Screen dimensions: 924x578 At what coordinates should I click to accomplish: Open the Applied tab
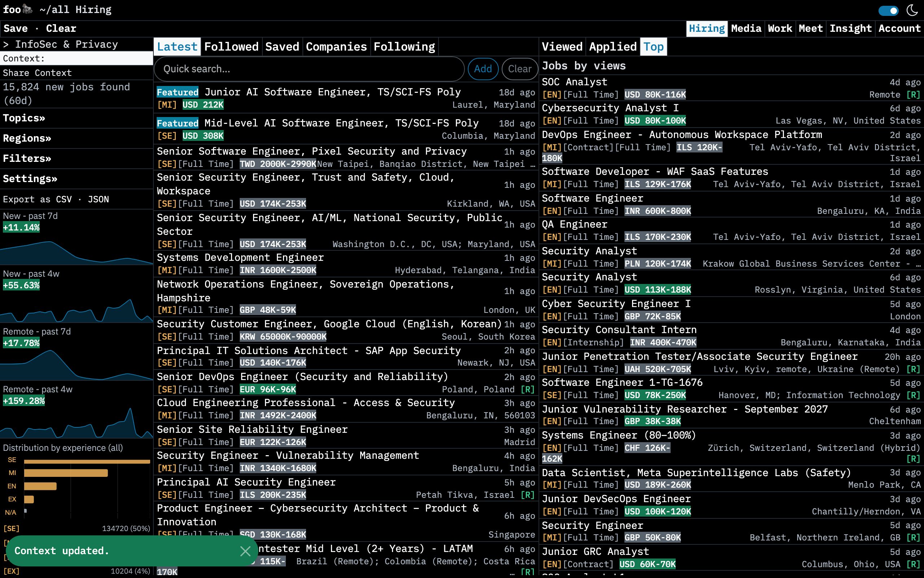(613, 47)
